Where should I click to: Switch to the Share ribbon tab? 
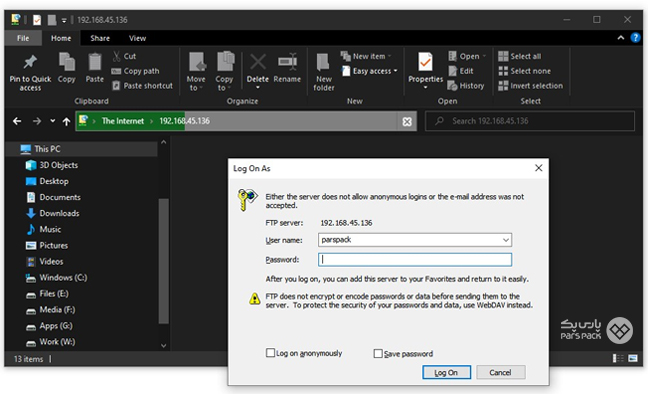tap(100, 38)
